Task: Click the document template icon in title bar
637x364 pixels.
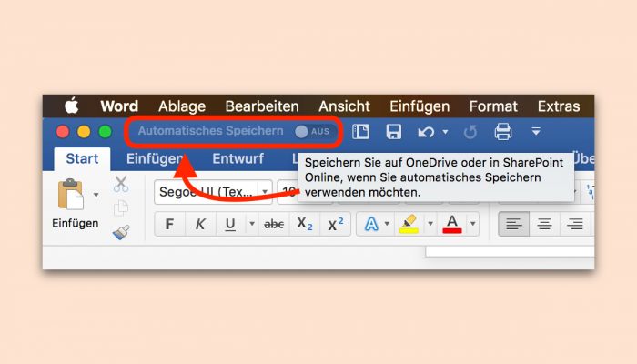Action: [x=360, y=132]
